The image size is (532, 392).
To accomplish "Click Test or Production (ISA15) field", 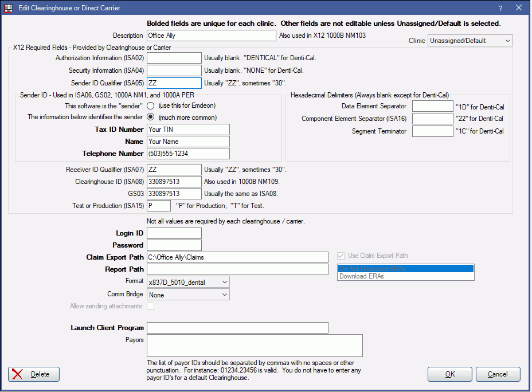I will 159,206.
